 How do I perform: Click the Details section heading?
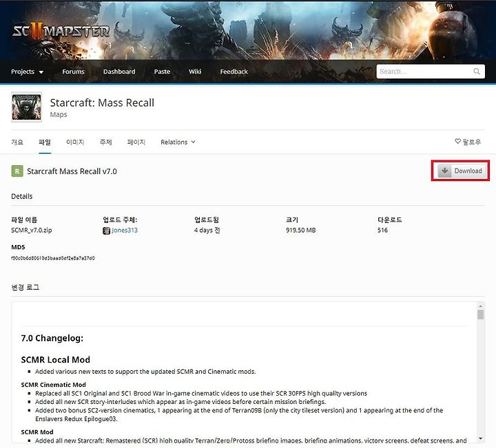pos(22,197)
